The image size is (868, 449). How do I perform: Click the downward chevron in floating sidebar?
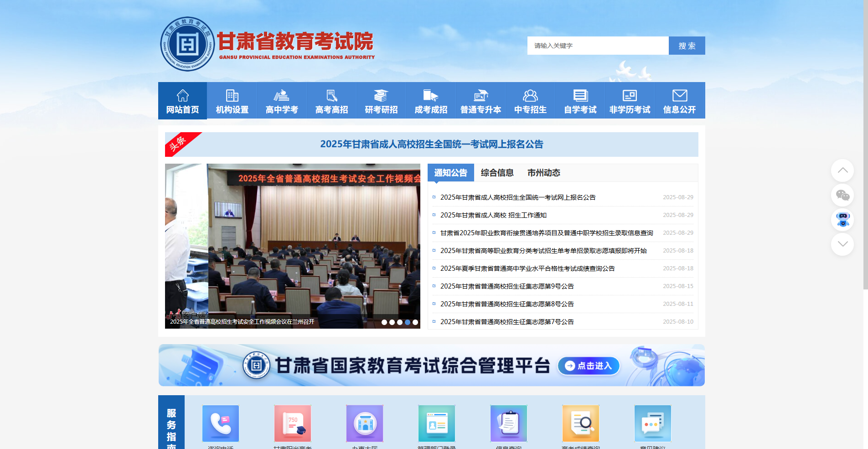pyautogui.click(x=843, y=244)
